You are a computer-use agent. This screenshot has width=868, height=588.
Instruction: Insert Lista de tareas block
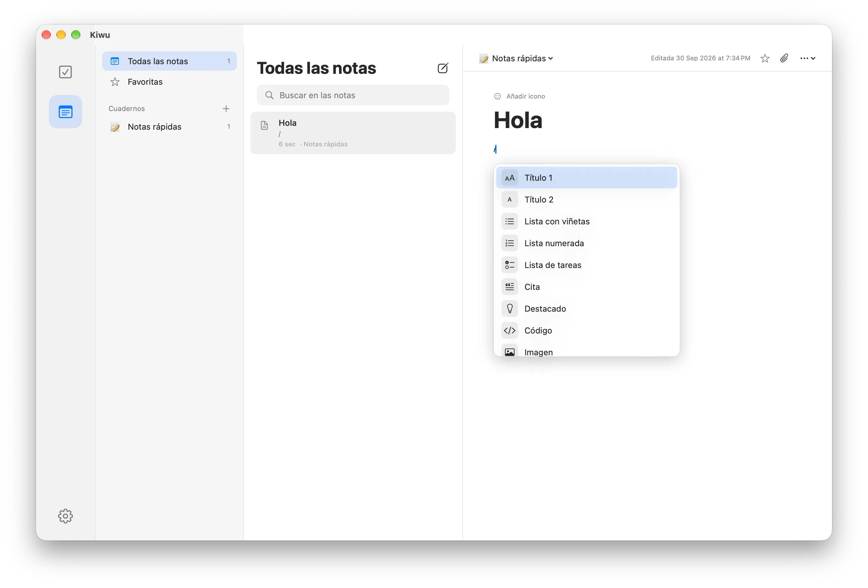586,265
